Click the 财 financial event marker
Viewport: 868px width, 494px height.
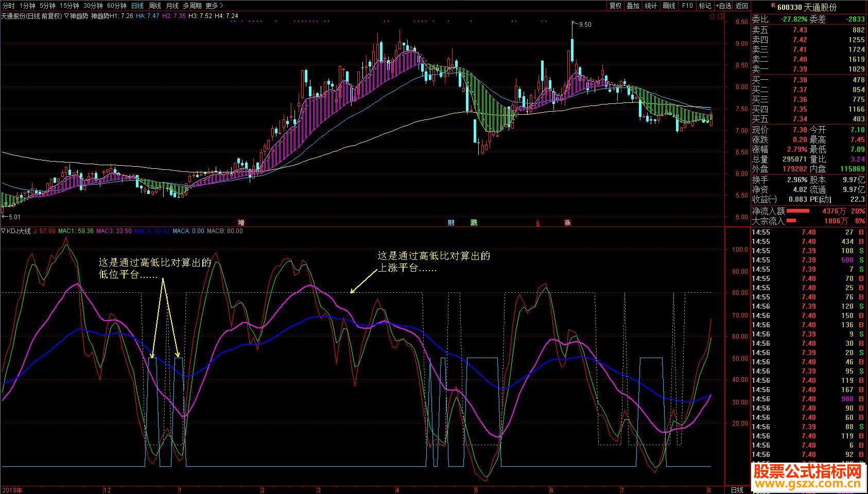click(451, 222)
